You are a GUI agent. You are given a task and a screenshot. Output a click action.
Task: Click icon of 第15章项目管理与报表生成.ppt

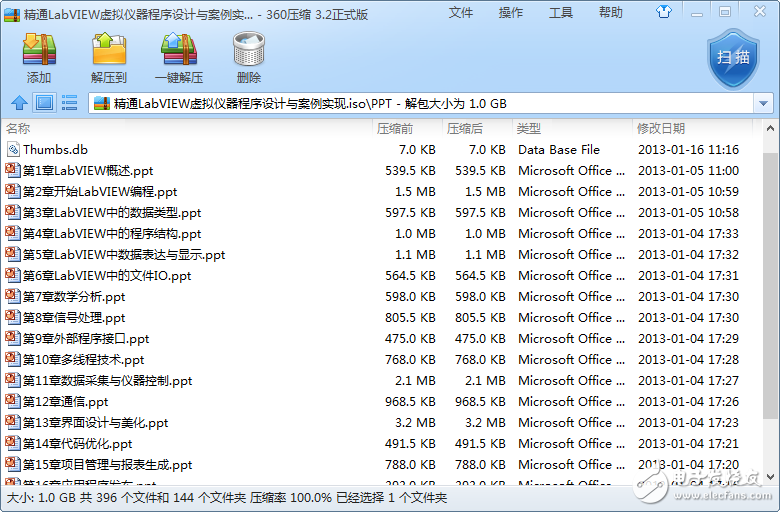click(x=12, y=464)
